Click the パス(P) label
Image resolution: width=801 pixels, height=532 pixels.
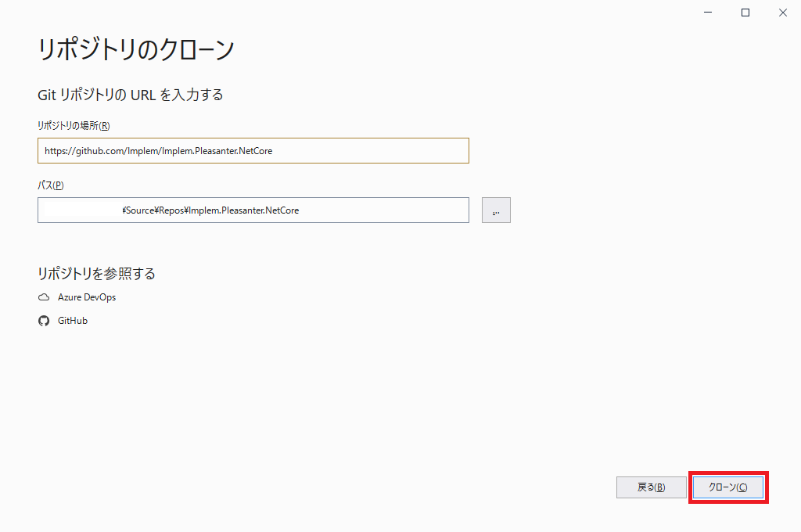51,185
